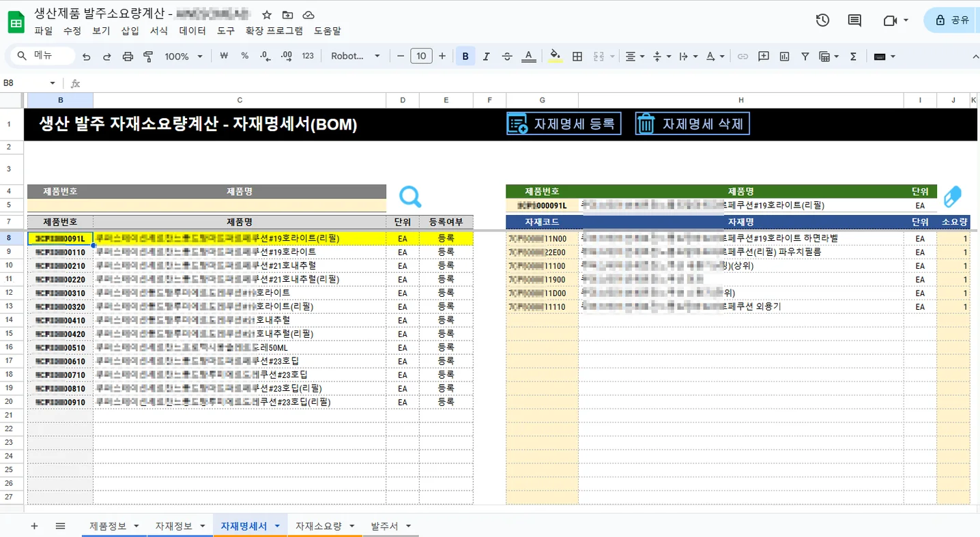The width and height of the screenshot is (980, 537).
Task: Select 페쿠션 외용기 material cell
Action: [741, 307]
